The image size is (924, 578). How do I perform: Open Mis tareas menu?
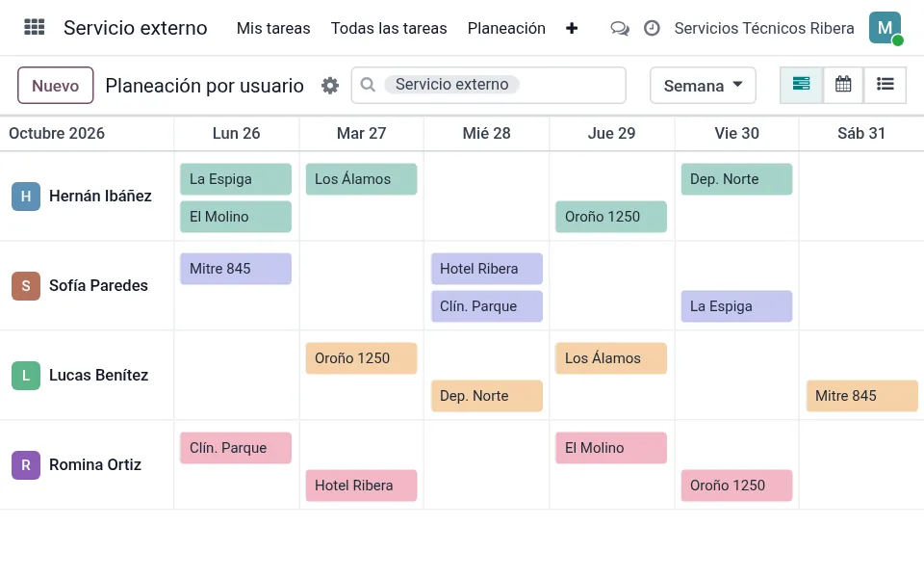(x=273, y=28)
